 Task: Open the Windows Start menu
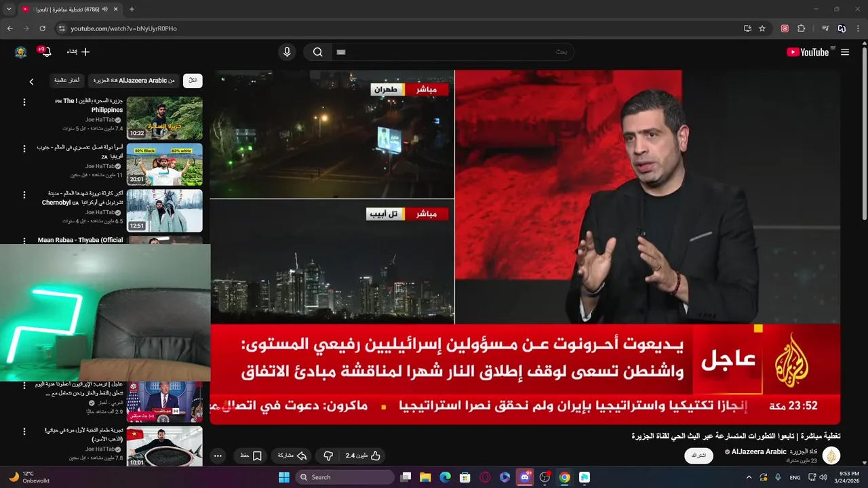[x=284, y=477]
